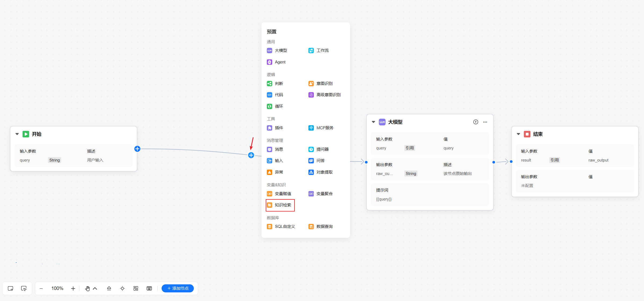Click the plus connector on 开始 node
The height and width of the screenshot is (301, 644).
(x=137, y=149)
